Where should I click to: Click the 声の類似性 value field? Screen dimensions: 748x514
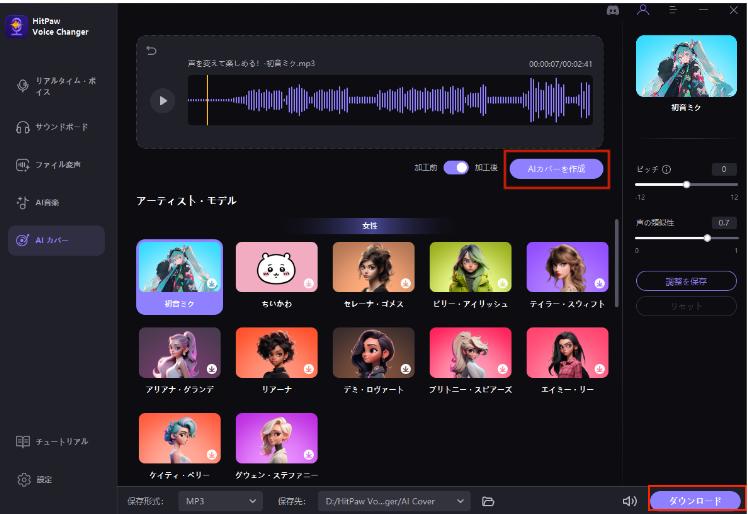(x=724, y=223)
